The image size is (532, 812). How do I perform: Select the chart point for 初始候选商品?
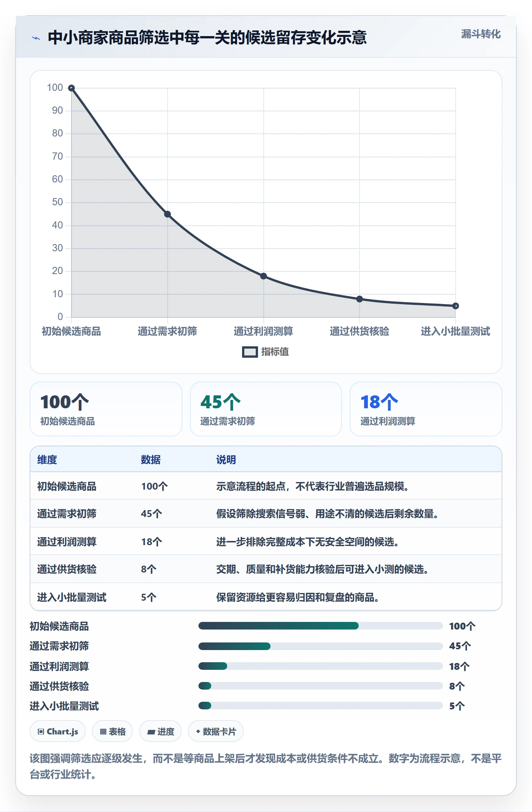tap(71, 88)
